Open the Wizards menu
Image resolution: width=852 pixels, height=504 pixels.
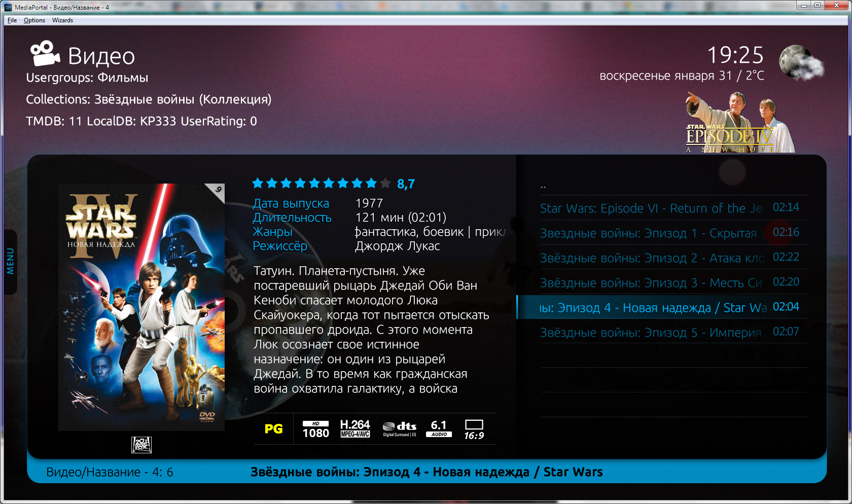(62, 20)
